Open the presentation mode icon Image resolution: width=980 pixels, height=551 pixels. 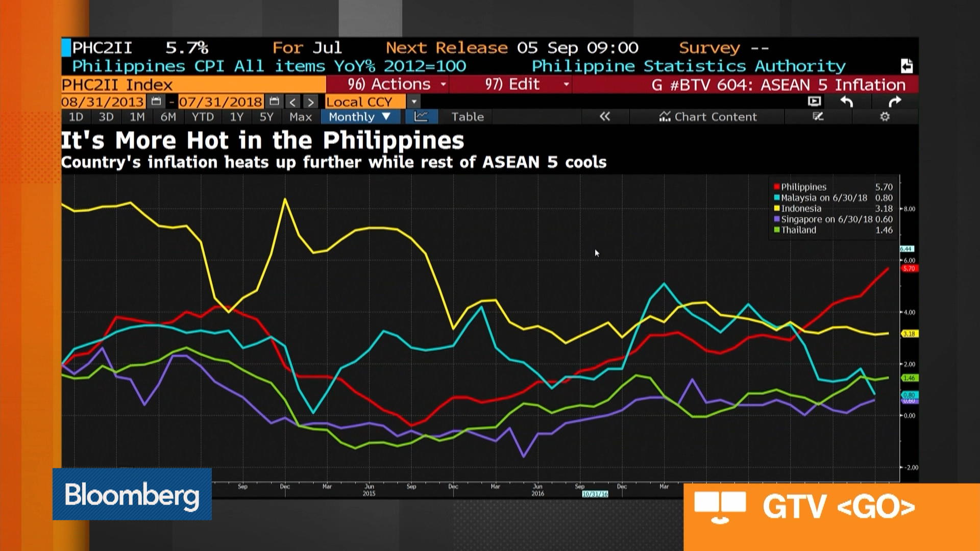click(815, 102)
